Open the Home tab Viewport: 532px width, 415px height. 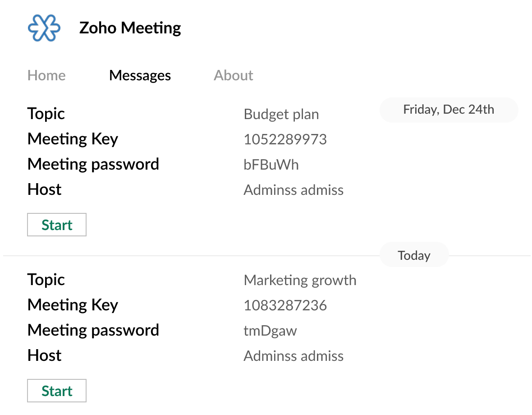pos(46,75)
